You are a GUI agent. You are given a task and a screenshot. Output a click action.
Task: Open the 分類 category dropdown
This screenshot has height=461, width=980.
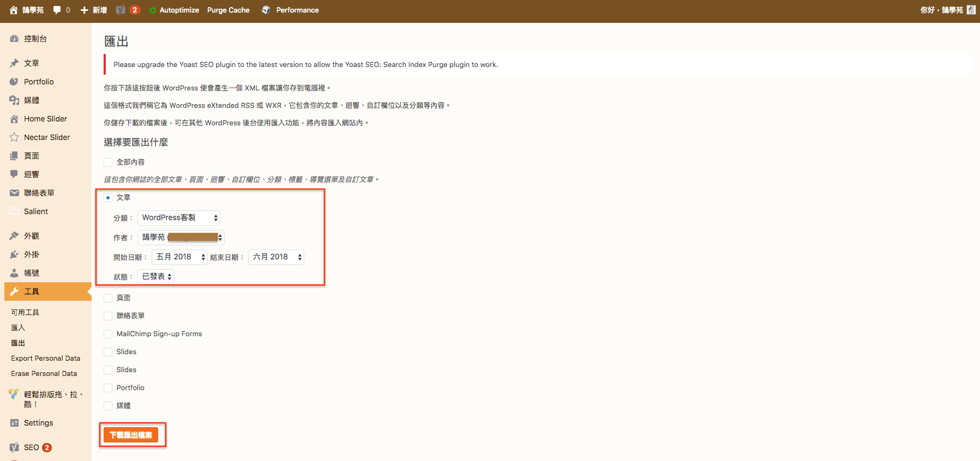tap(179, 218)
